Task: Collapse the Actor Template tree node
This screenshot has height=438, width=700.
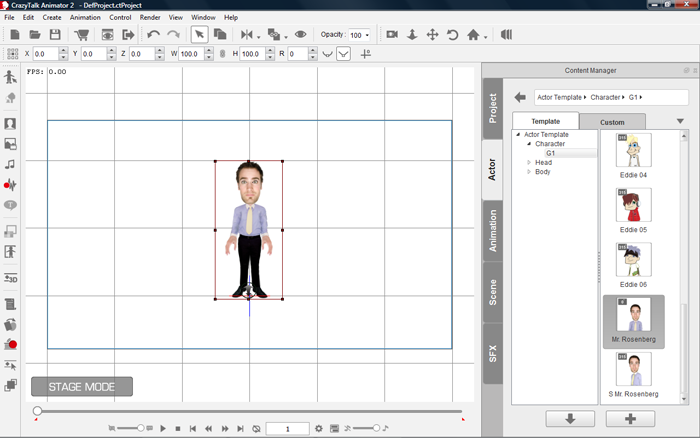Action: click(518, 134)
